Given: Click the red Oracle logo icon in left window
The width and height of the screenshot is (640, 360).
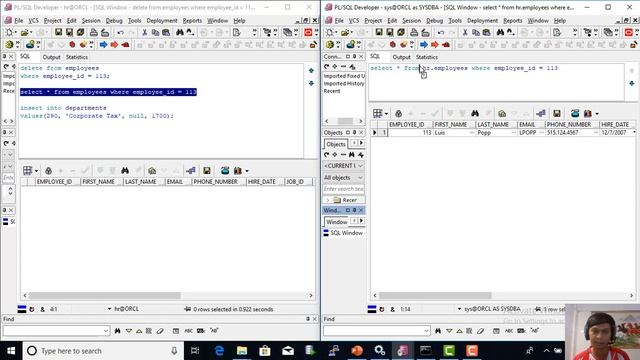Looking at the screenshot, I should 308,32.
